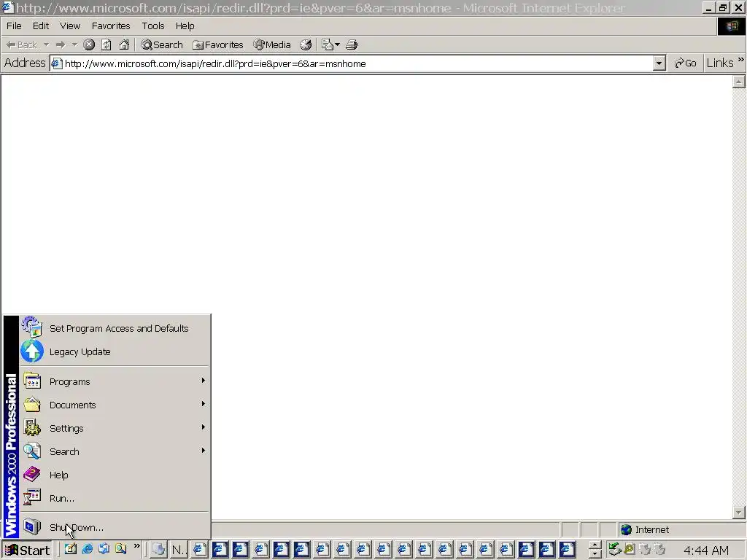The height and width of the screenshot is (560, 747).
Task: Open Help from the Start menu
Action: coord(115,475)
